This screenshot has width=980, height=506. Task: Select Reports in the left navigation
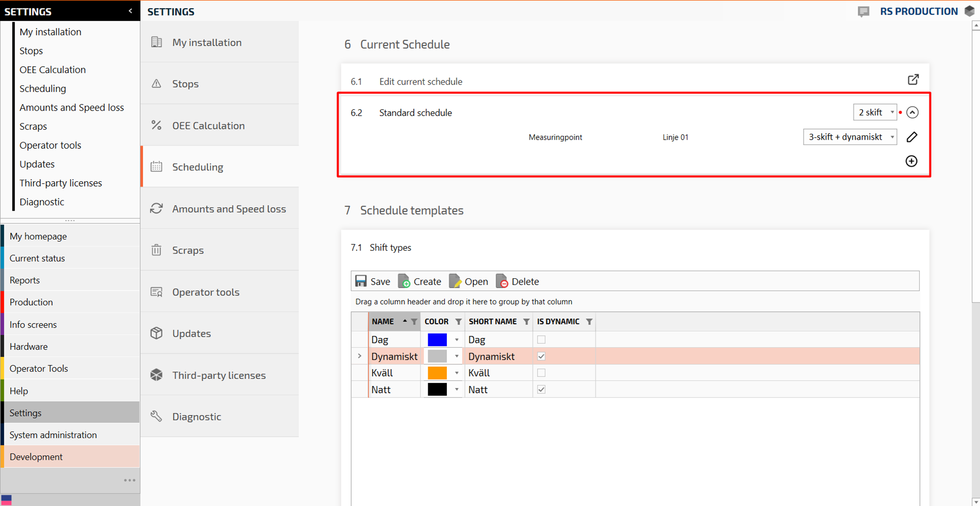pos(24,280)
